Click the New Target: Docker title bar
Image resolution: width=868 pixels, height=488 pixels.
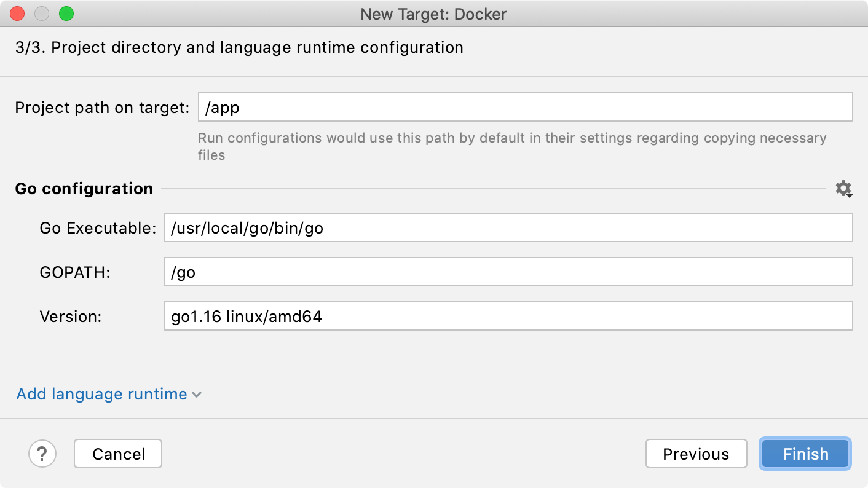tap(434, 14)
